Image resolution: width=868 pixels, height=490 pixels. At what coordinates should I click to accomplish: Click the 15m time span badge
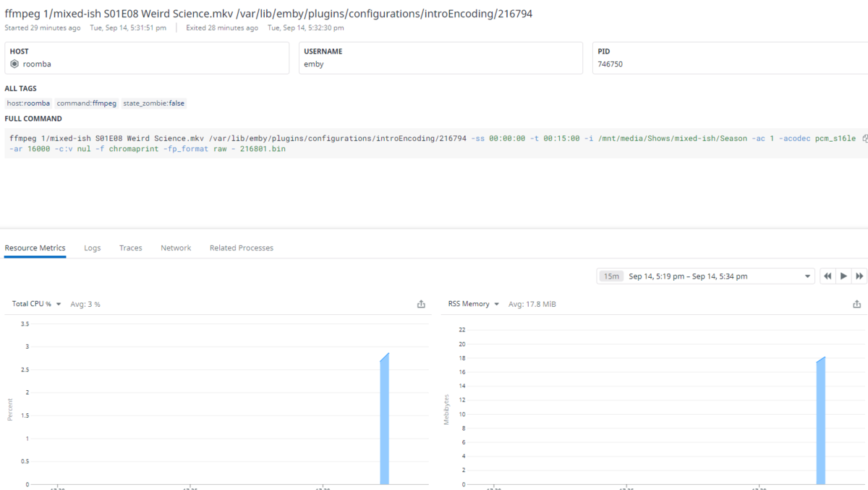tap(611, 276)
